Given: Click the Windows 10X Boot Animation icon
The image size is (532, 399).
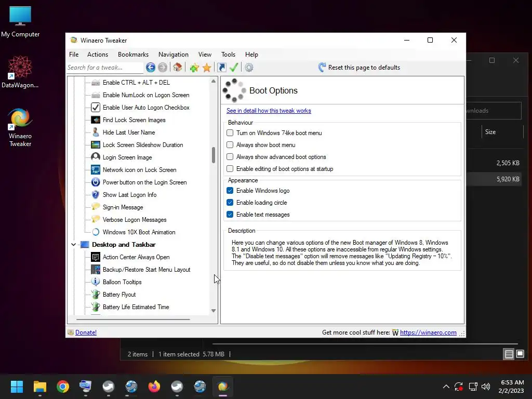Looking at the screenshot, I should tap(96, 232).
